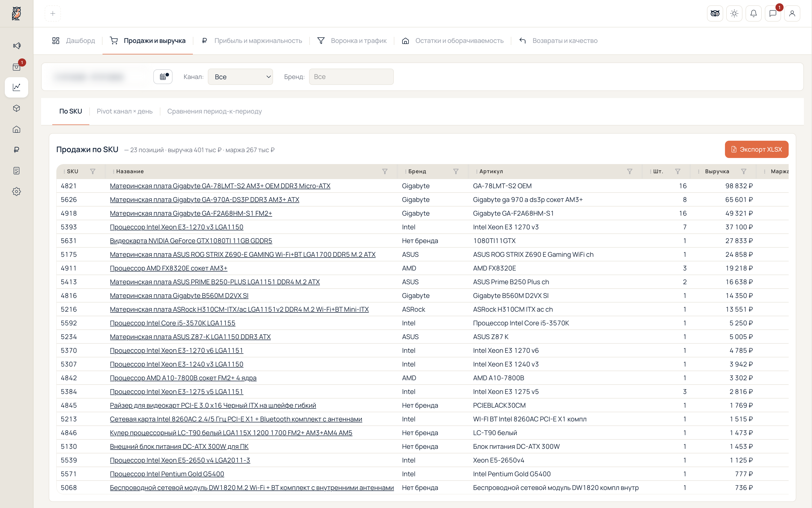The height and width of the screenshot is (508, 812).
Task: Switch to Pivot канал × день subtab
Action: tap(125, 111)
